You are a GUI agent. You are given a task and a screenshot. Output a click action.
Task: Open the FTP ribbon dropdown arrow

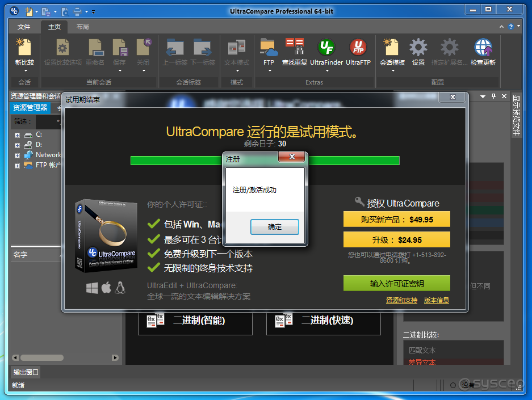[270, 71]
